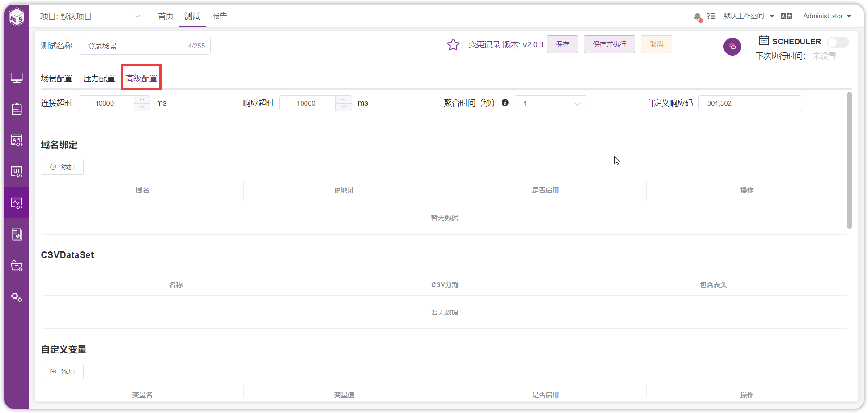Increase the response timeout value
Image resolution: width=868 pixels, height=413 pixels.
pyautogui.click(x=344, y=99)
